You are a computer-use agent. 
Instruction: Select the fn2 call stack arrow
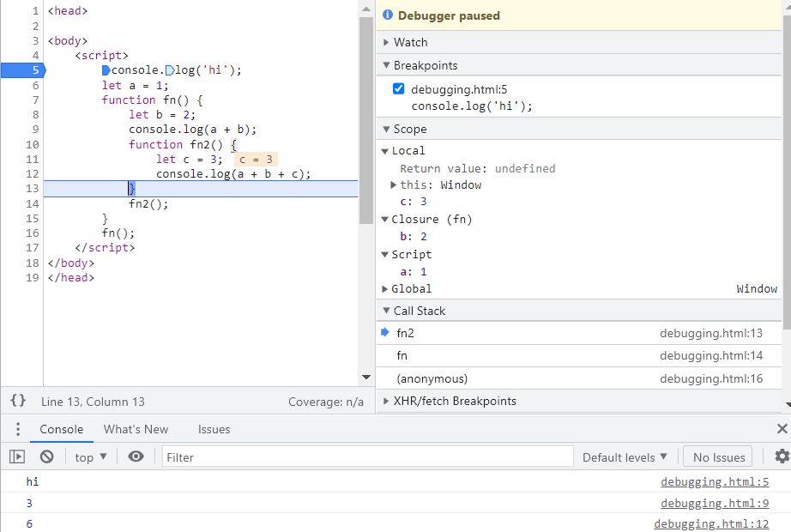click(x=385, y=332)
